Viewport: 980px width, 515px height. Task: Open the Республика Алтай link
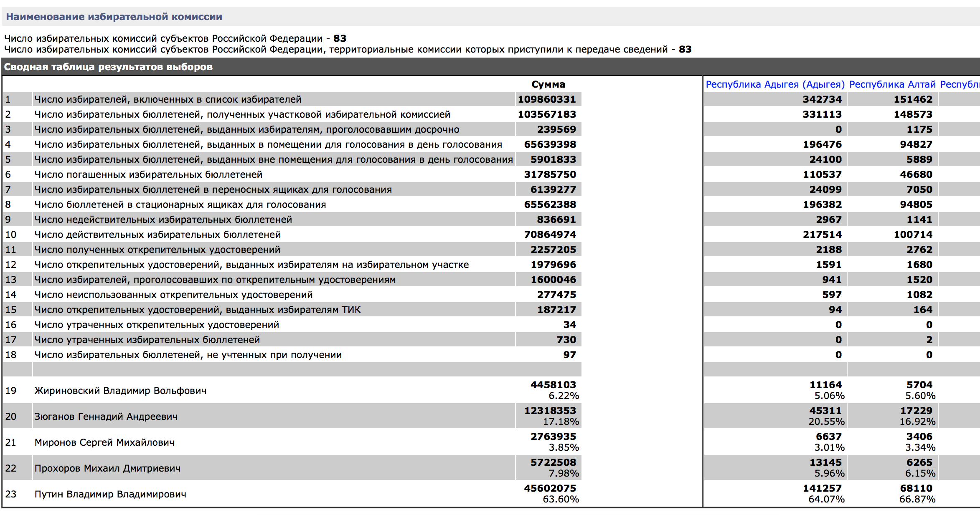coord(892,84)
